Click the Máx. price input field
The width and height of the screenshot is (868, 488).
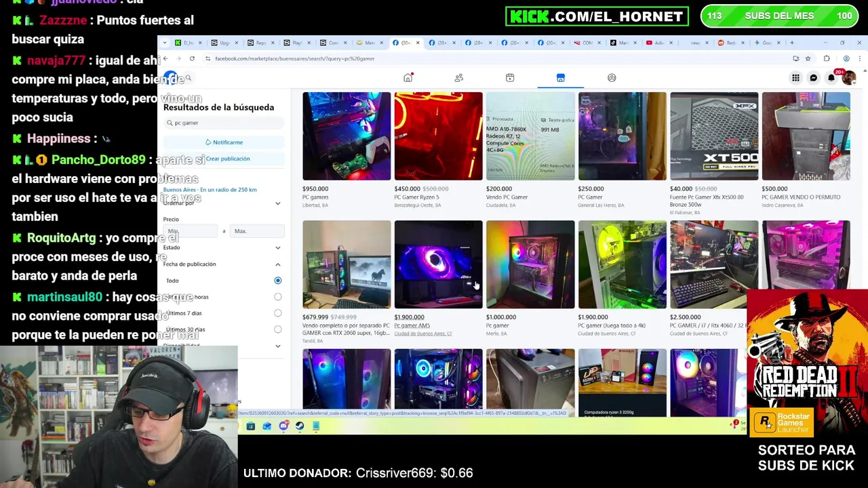[256, 231]
